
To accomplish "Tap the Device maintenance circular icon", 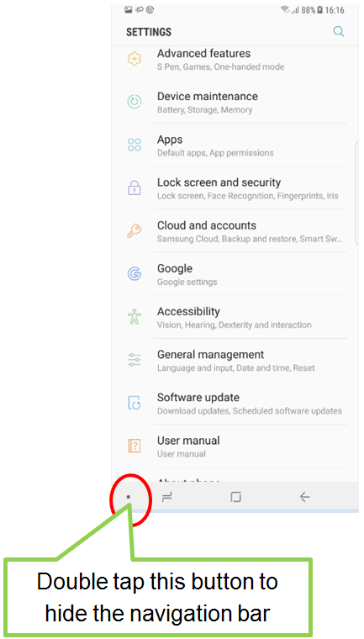I will pos(135,102).
